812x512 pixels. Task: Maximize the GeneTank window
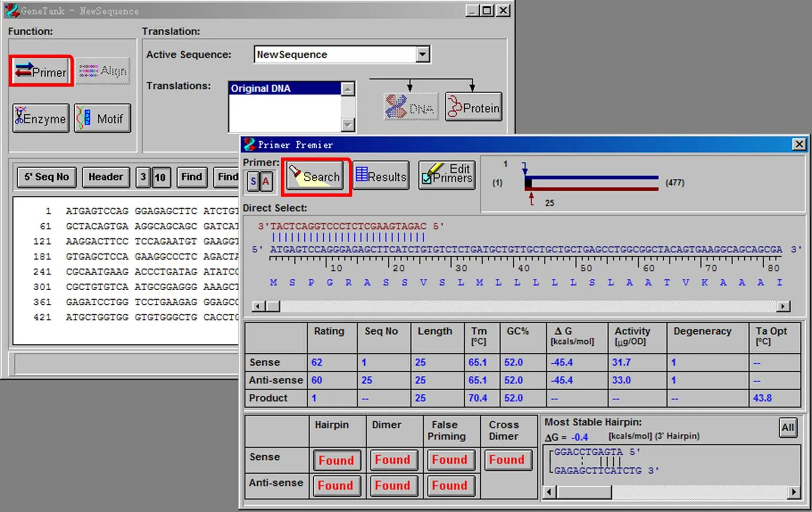tap(487, 11)
